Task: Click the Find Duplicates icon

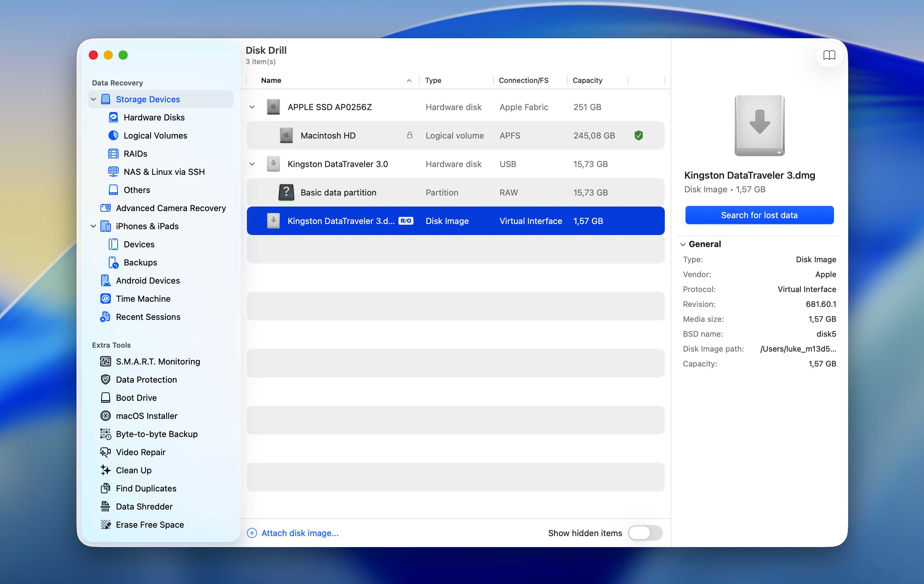Action: [106, 488]
